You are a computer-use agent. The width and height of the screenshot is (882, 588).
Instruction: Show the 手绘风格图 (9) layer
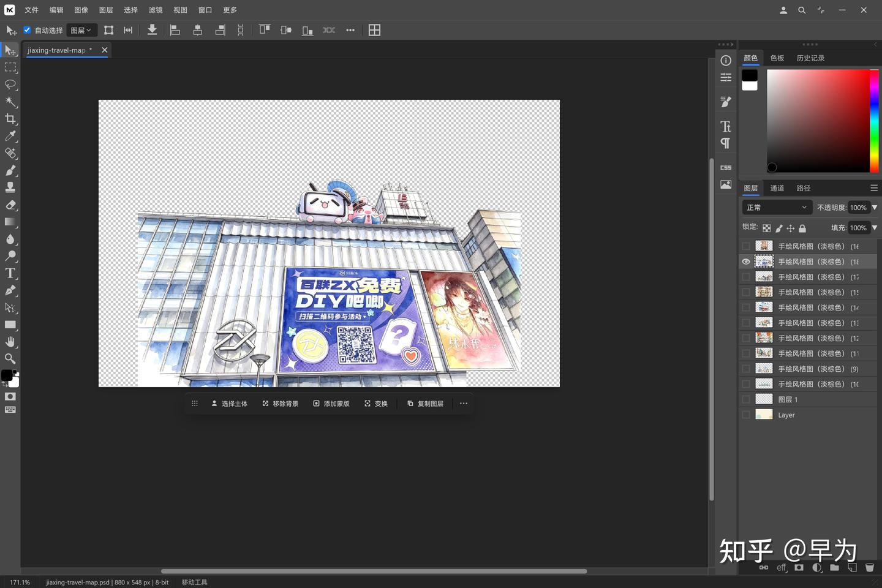click(746, 369)
